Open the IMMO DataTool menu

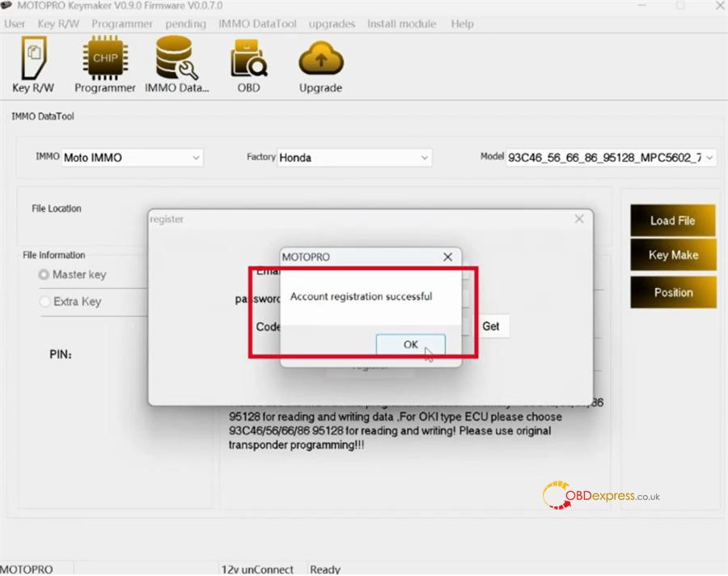tap(257, 23)
